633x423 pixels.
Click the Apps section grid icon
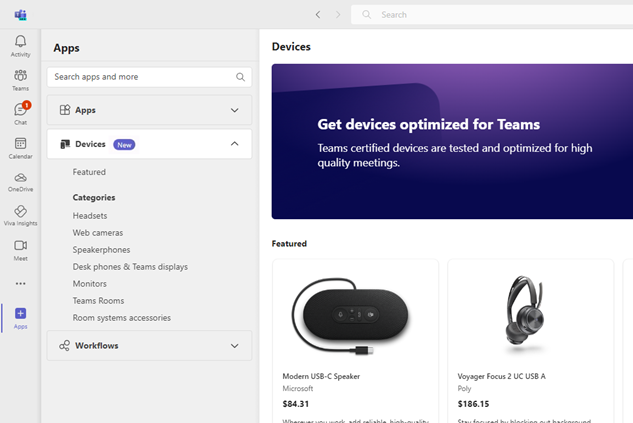coord(65,110)
